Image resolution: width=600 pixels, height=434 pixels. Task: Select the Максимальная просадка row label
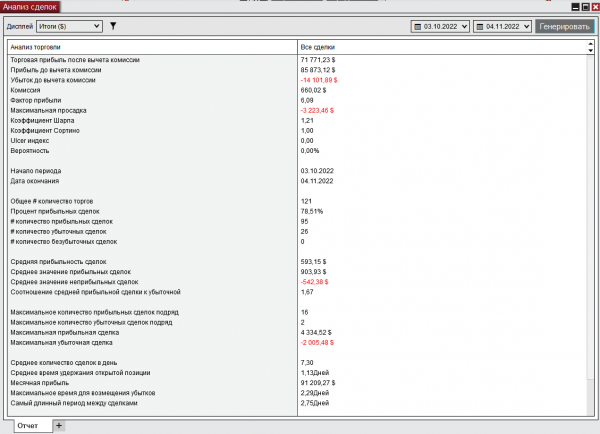pos(48,110)
